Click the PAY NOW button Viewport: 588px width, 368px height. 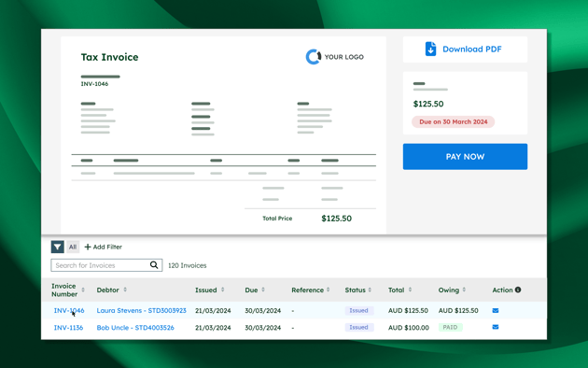coord(465,156)
